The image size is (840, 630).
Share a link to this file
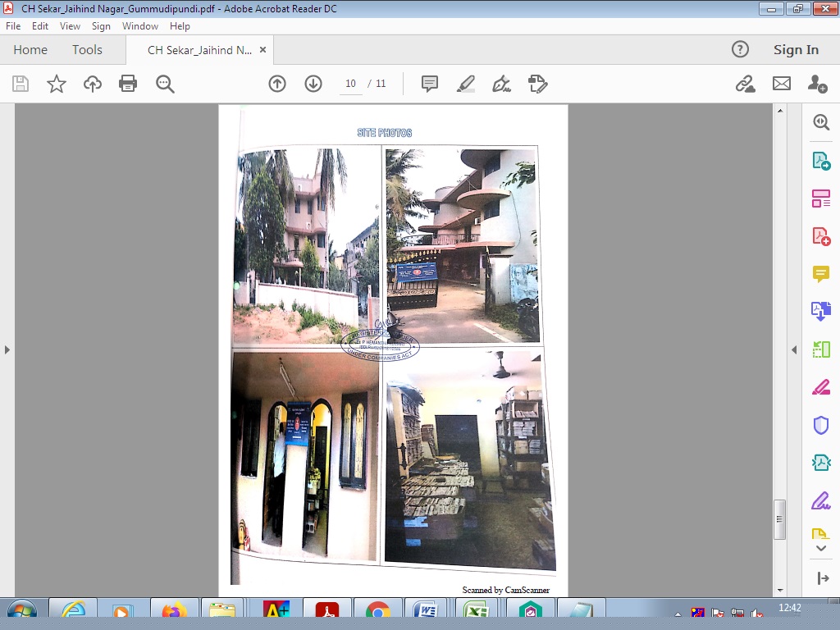(745, 84)
